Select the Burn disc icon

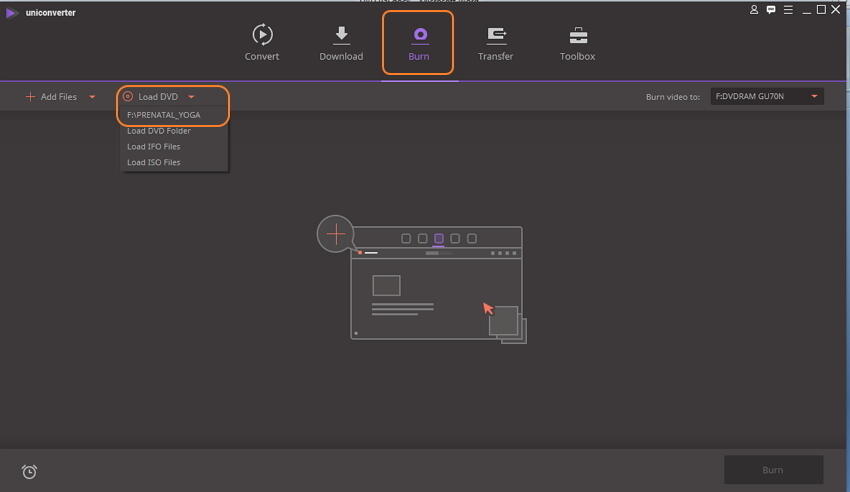coord(419,35)
